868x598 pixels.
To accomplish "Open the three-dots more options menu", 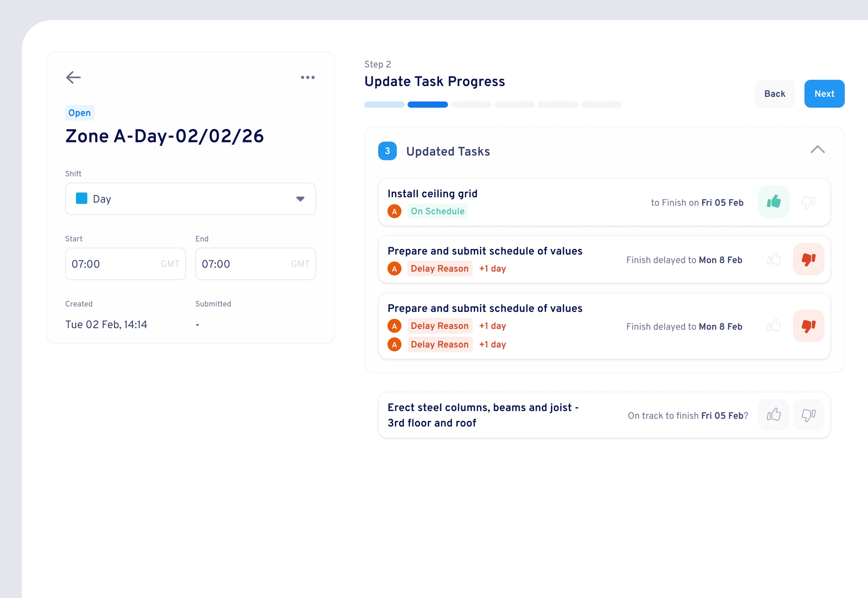I will pos(308,77).
